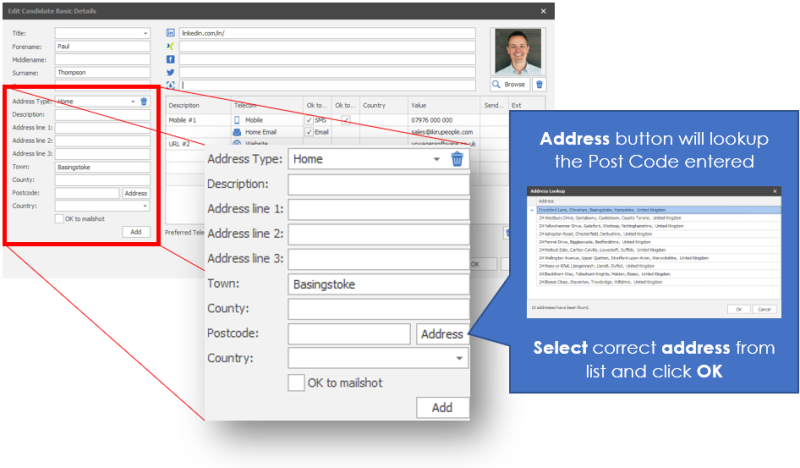Tick the OK to mailshot checkbox in zoomed panel
Viewport: 800px width, 468px height.
296,382
